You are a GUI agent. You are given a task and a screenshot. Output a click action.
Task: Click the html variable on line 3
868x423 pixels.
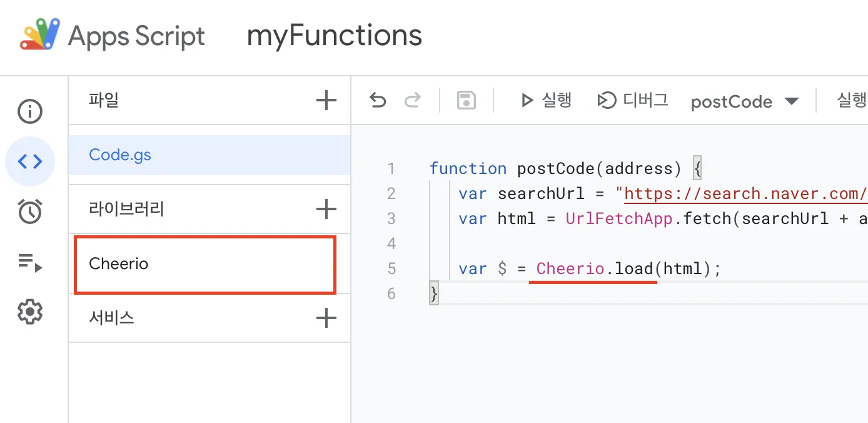pyautogui.click(x=517, y=219)
